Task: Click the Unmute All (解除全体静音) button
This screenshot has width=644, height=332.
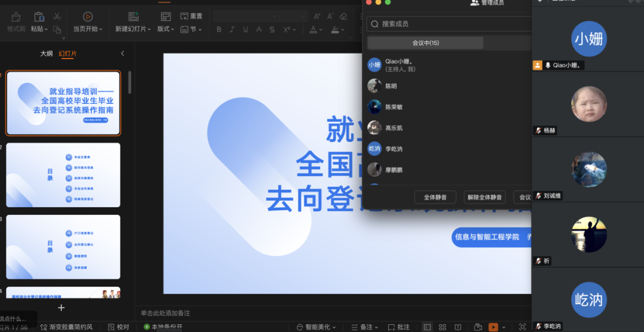Action: coord(484,197)
